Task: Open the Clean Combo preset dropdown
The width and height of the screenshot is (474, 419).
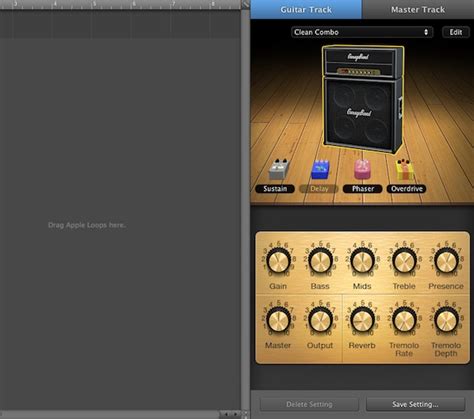Action: point(362,32)
